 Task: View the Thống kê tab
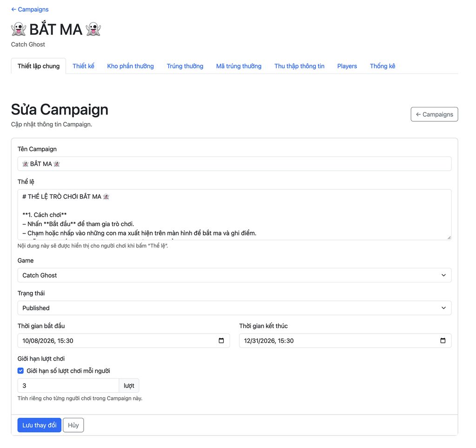pos(383,66)
